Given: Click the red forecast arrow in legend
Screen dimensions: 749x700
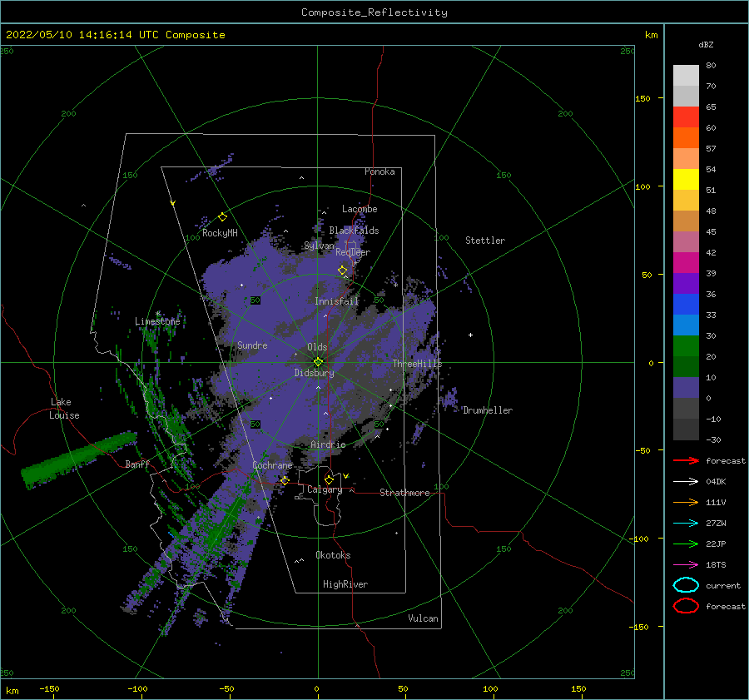Looking at the screenshot, I should pyautogui.click(x=686, y=460).
